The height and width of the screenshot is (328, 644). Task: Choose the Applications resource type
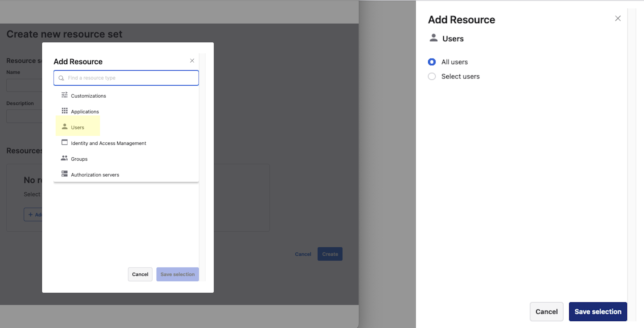coord(85,111)
